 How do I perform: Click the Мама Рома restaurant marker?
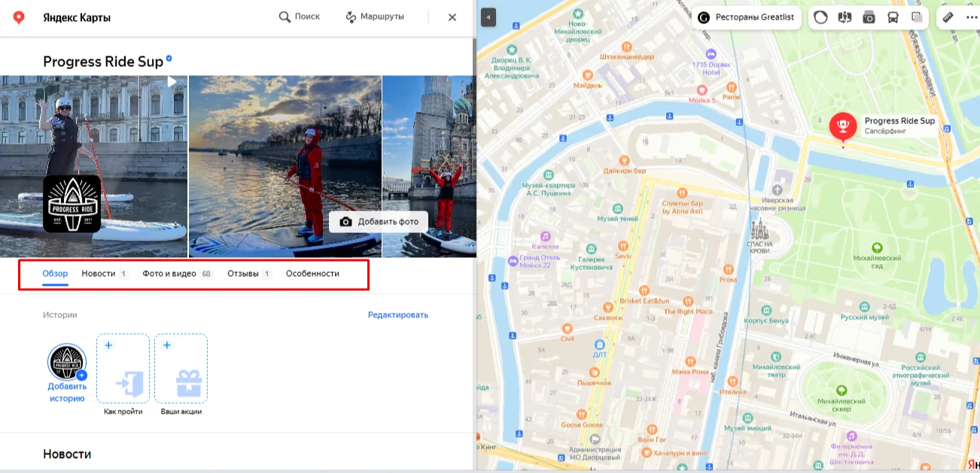coord(690,361)
